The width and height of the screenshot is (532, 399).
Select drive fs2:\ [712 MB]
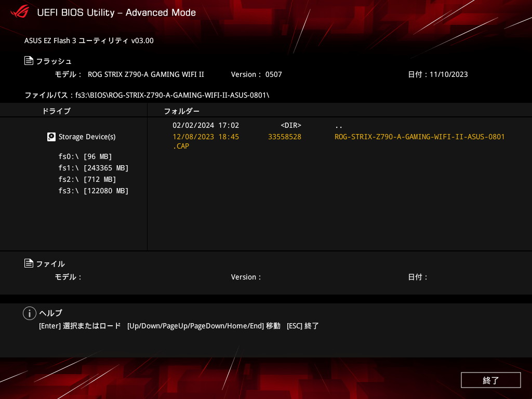tap(87, 179)
